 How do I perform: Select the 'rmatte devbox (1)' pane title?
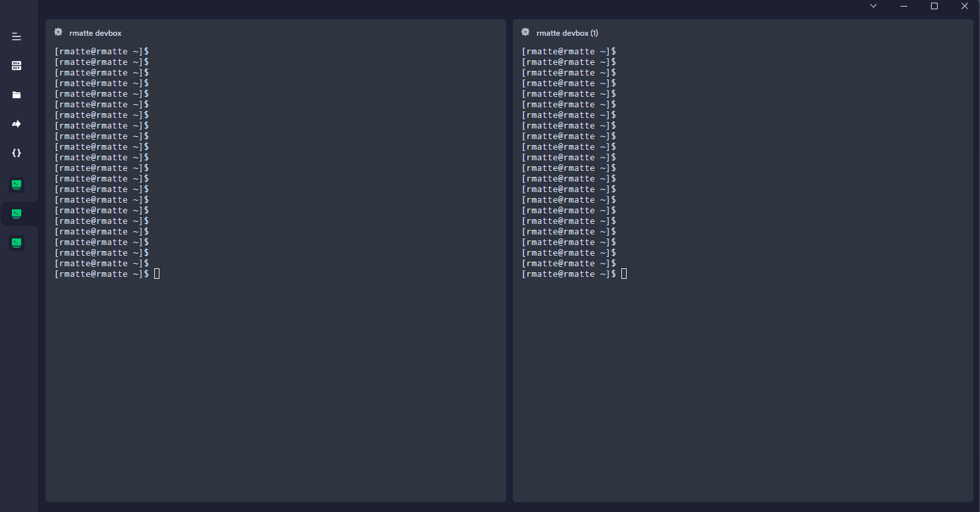565,32
